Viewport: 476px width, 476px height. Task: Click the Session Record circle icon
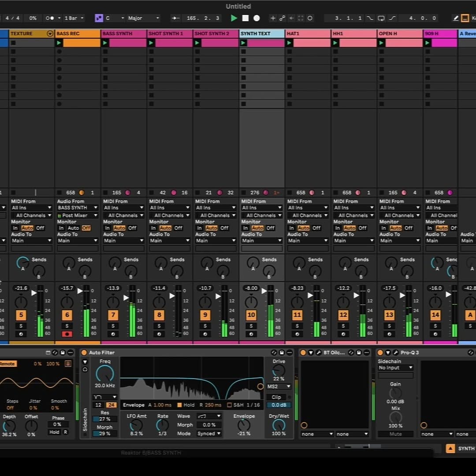coord(310,18)
